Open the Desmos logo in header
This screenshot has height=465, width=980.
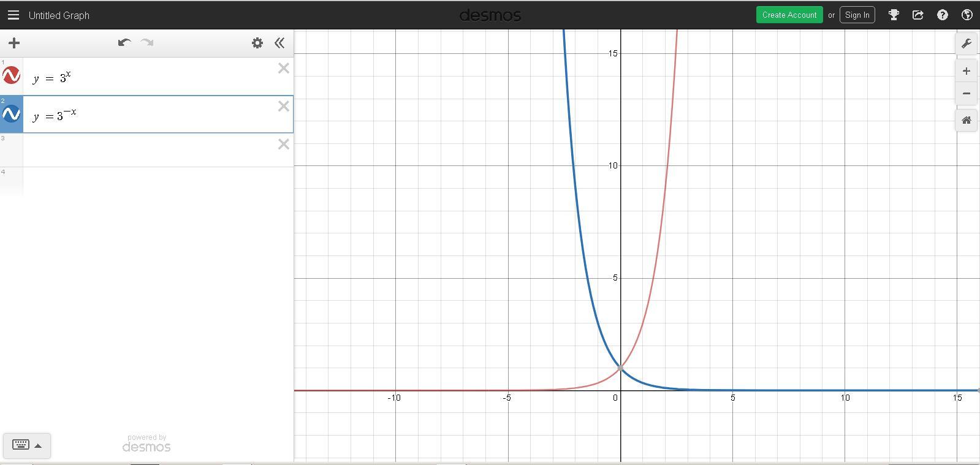(490, 15)
